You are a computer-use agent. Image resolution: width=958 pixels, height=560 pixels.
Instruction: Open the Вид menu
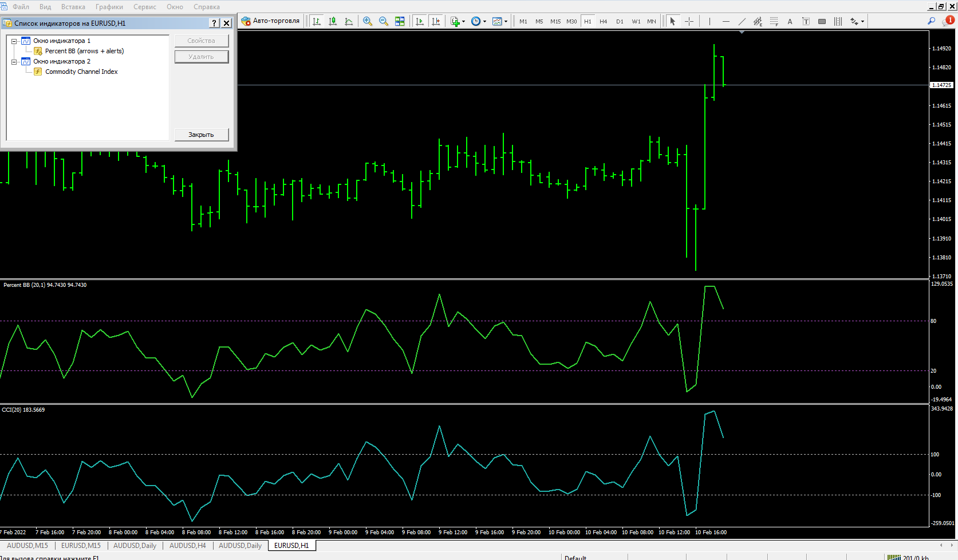pyautogui.click(x=45, y=7)
